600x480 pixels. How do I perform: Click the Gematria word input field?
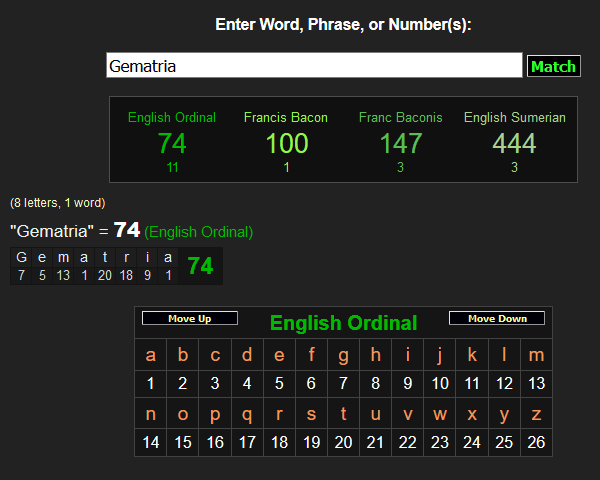pyautogui.click(x=314, y=65)
